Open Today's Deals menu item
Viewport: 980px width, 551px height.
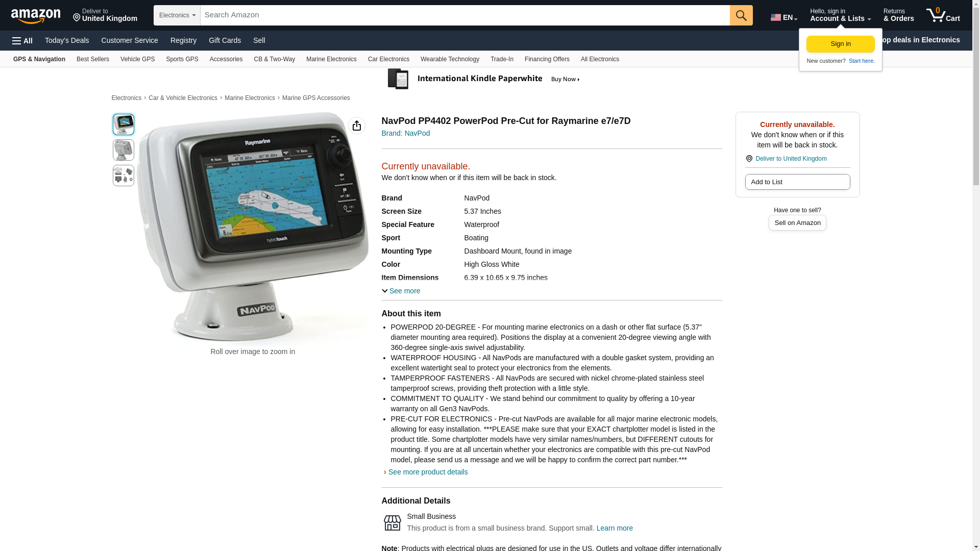coord(67,40)
